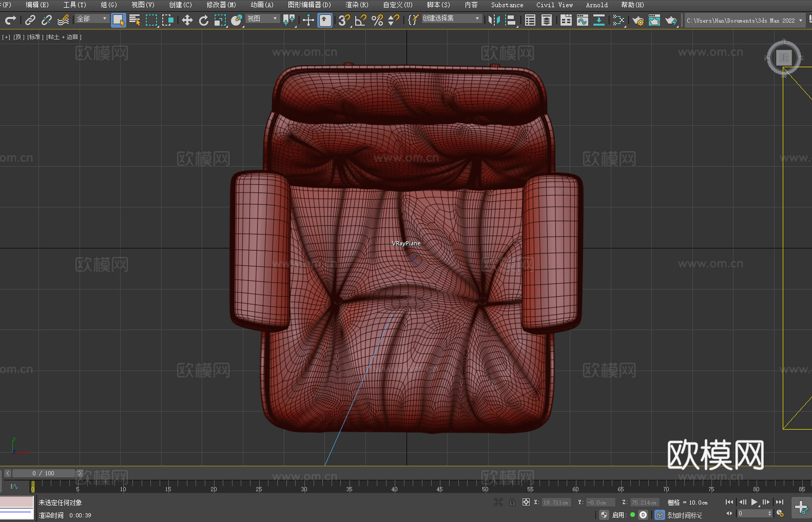Click the Select and Place tool
This screenshot has height=522, width=812.
(237, 20)
